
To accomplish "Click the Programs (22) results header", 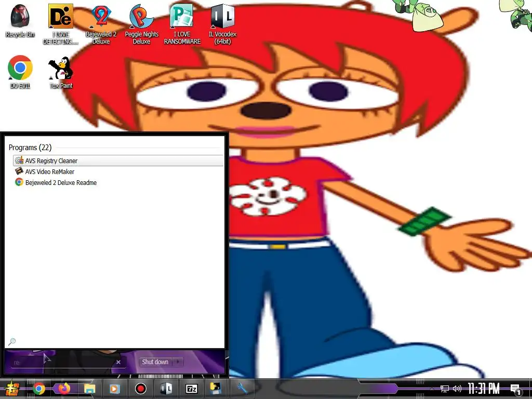I will [x=30, y=148].
